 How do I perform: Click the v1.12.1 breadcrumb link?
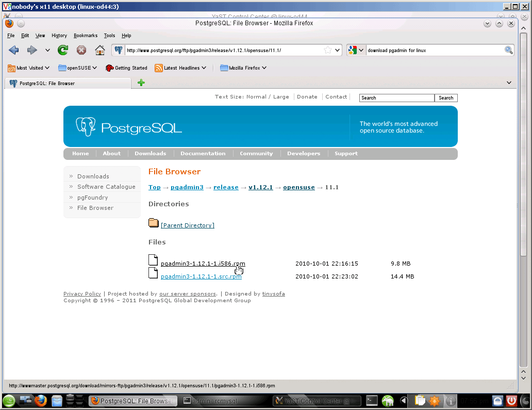point(260,187)
